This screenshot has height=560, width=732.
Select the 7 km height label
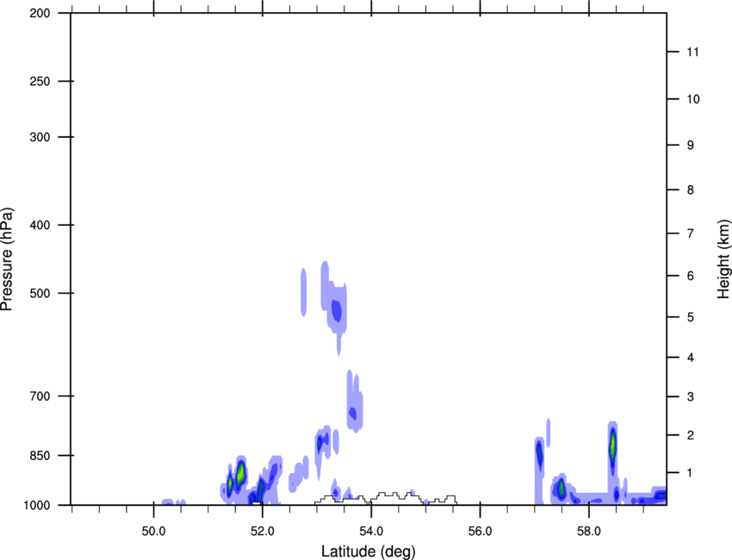691,233
